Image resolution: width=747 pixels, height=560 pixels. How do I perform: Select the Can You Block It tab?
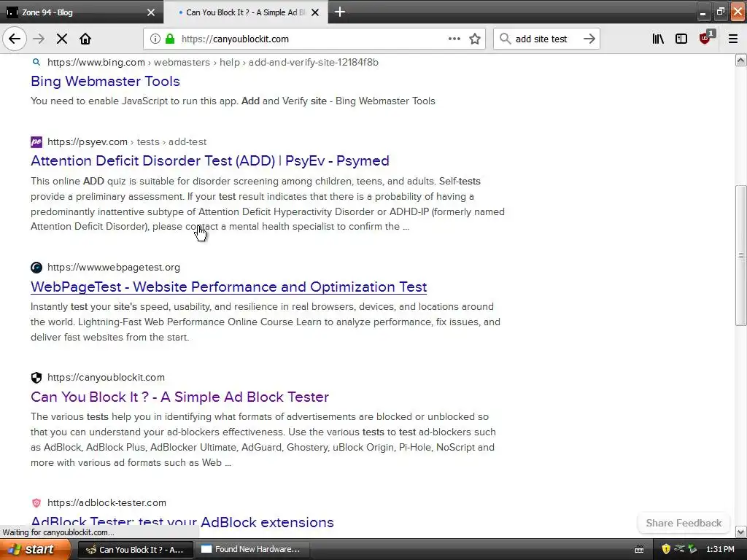coord(245,12)
